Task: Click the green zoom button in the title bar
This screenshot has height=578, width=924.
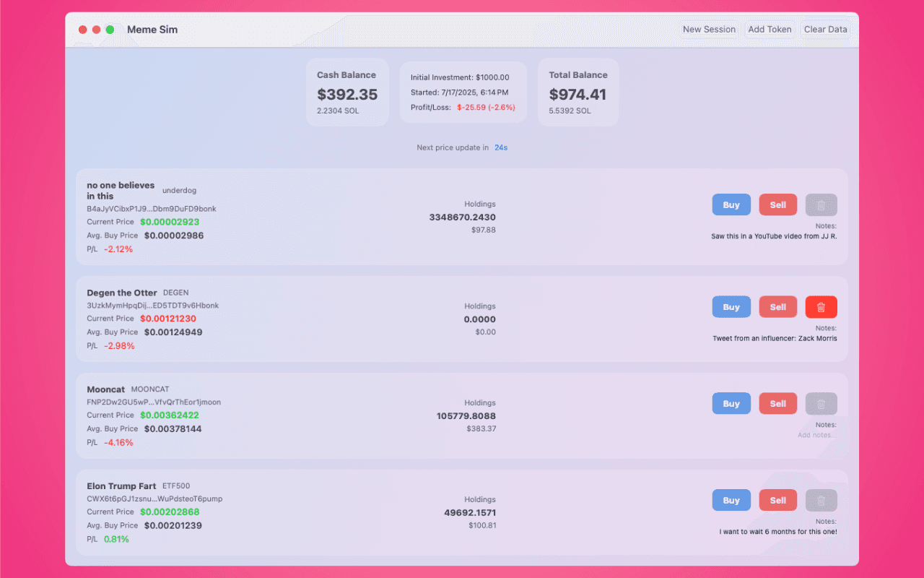Action: point(109,30)
